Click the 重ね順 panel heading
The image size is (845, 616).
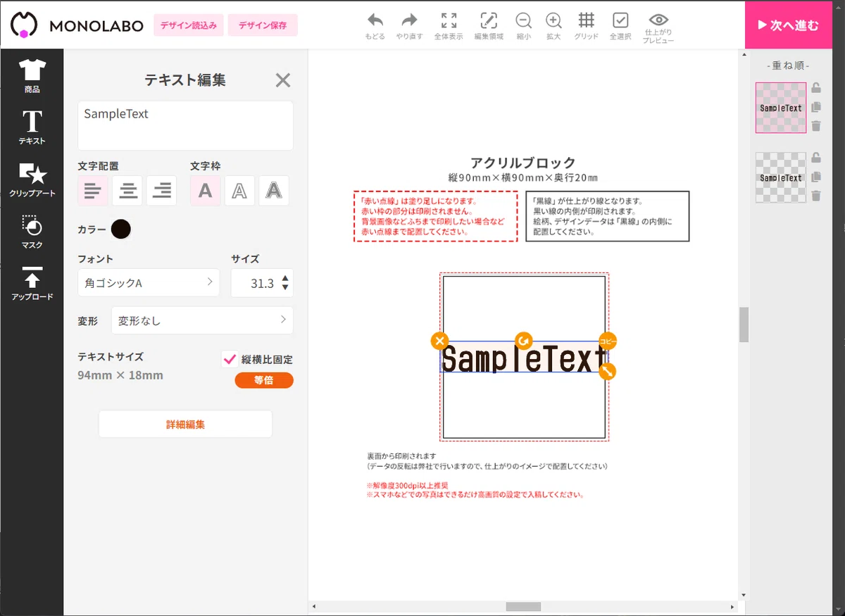point(788,65)
